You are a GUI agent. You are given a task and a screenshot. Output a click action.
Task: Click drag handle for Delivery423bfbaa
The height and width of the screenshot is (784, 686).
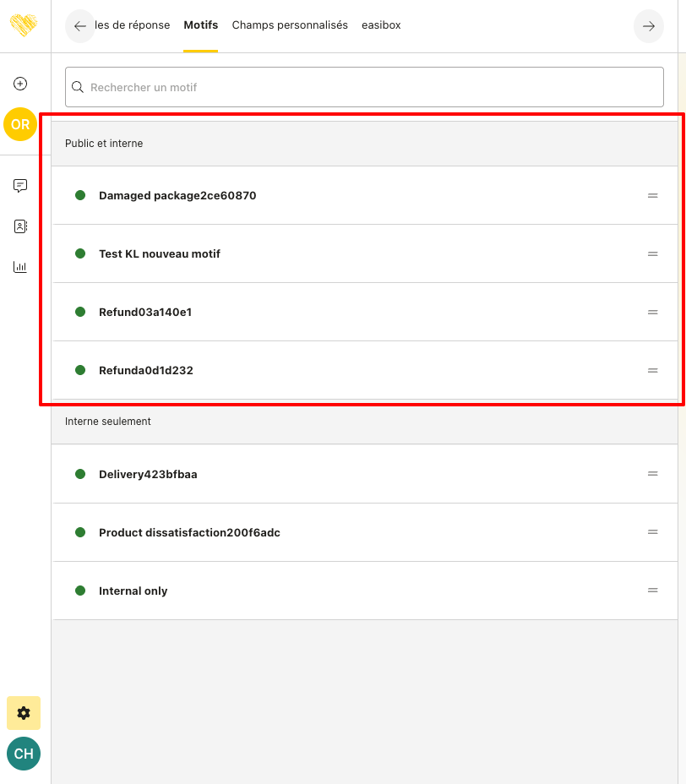652,474
